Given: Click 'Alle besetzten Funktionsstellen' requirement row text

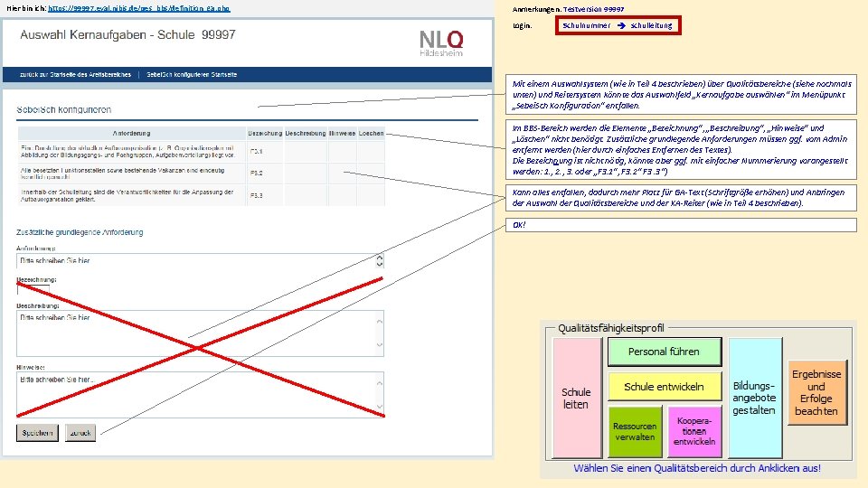Looking at the screenshot, I should (x=123, y=174).
